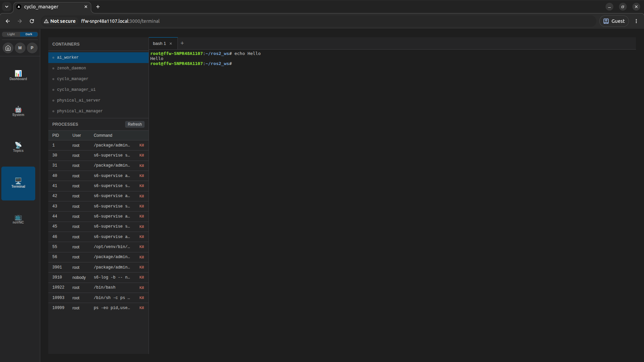The width and height of the screenshot is (644, 362).
Task: Click the CONTAINERS heading
Action: pyautogui.click(x=66, y=44)
